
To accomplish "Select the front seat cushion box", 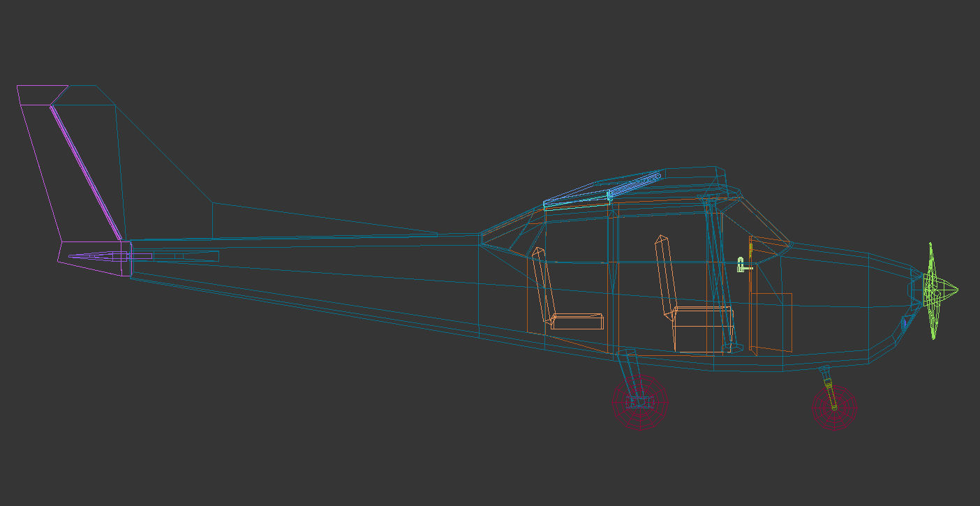I will [x=703, y=328].
